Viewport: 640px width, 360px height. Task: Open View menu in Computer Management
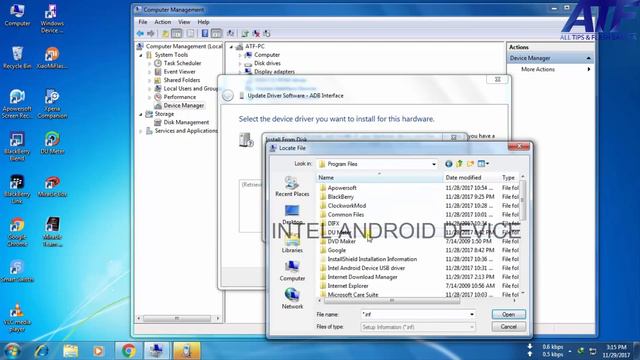click(184, 22)
